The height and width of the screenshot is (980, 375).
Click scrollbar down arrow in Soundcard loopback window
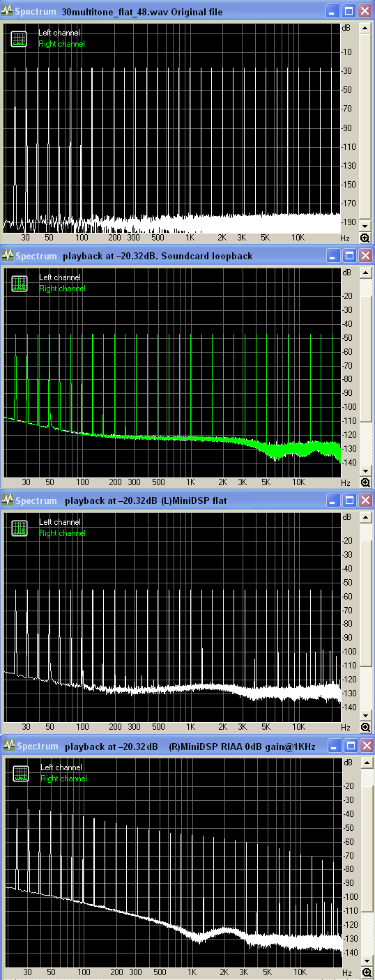[365, 471]
